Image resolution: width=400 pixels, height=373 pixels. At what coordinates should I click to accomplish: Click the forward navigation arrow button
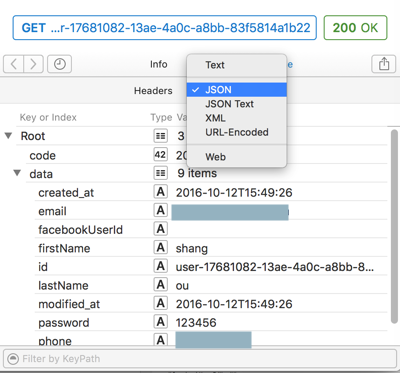pos(33,64)
